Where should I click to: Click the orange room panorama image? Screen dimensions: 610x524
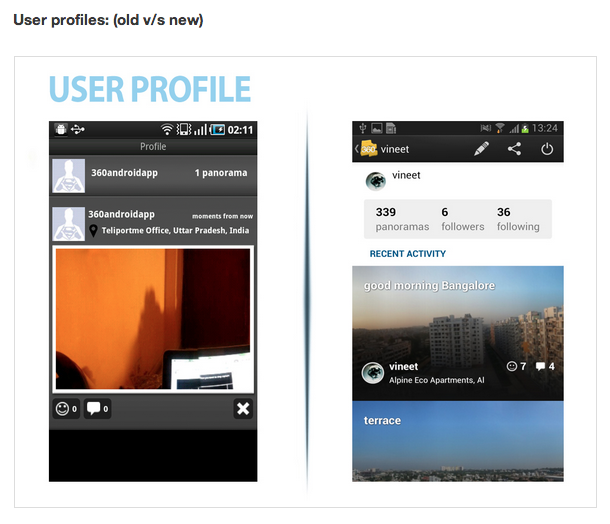[153, 319]
